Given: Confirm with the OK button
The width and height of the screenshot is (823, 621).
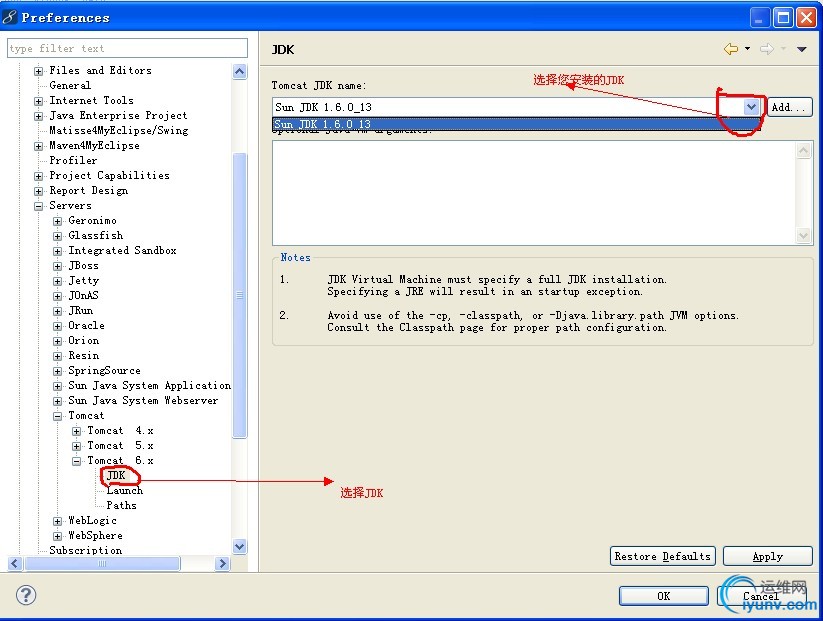Looking at the screenshot, I should click(x=663, y=596).
